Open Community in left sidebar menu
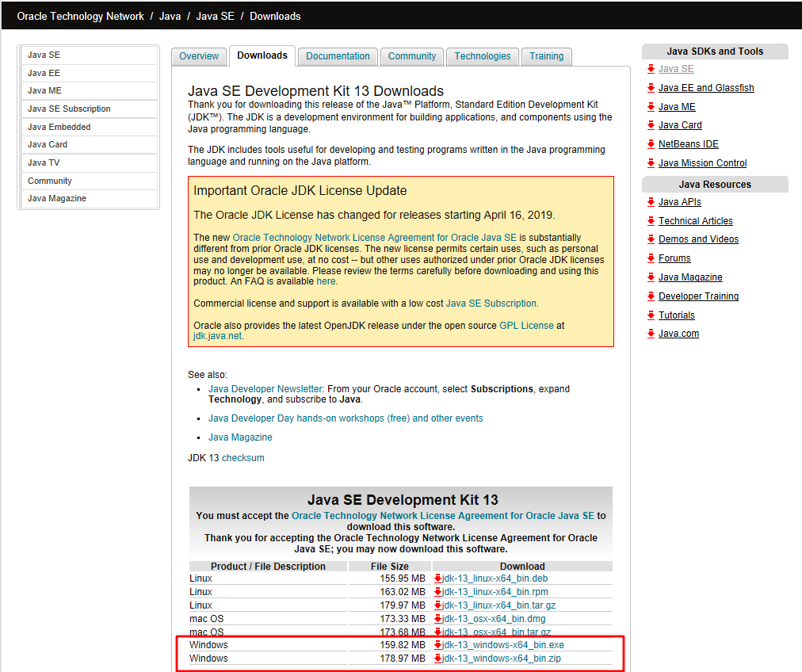 point(89,181)
